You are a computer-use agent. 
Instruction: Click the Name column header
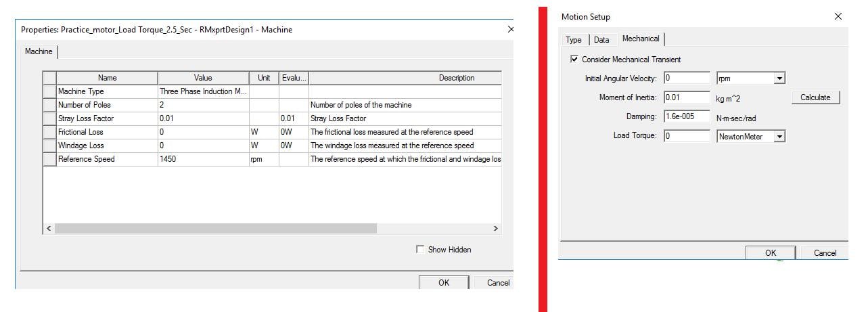(x=107, y=78)
